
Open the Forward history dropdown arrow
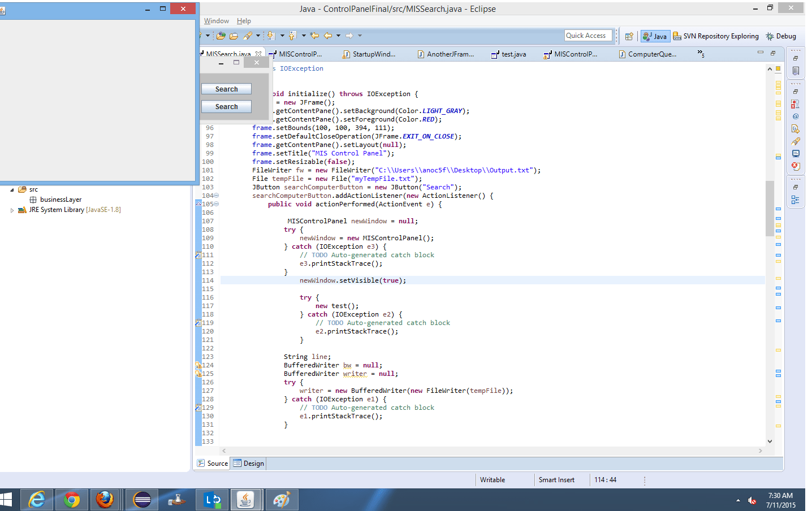[x=360, y=36]
